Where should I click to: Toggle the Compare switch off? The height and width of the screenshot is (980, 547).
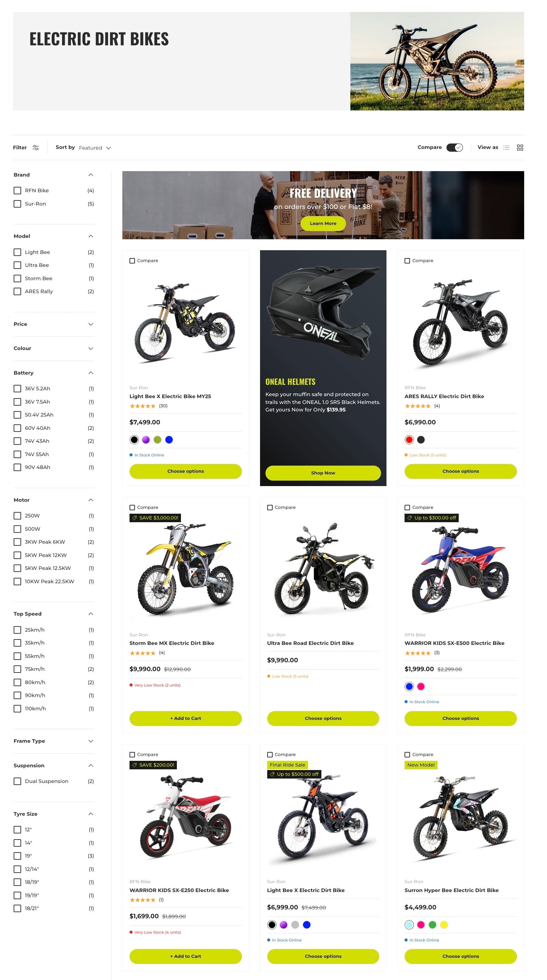click(455, 148)
